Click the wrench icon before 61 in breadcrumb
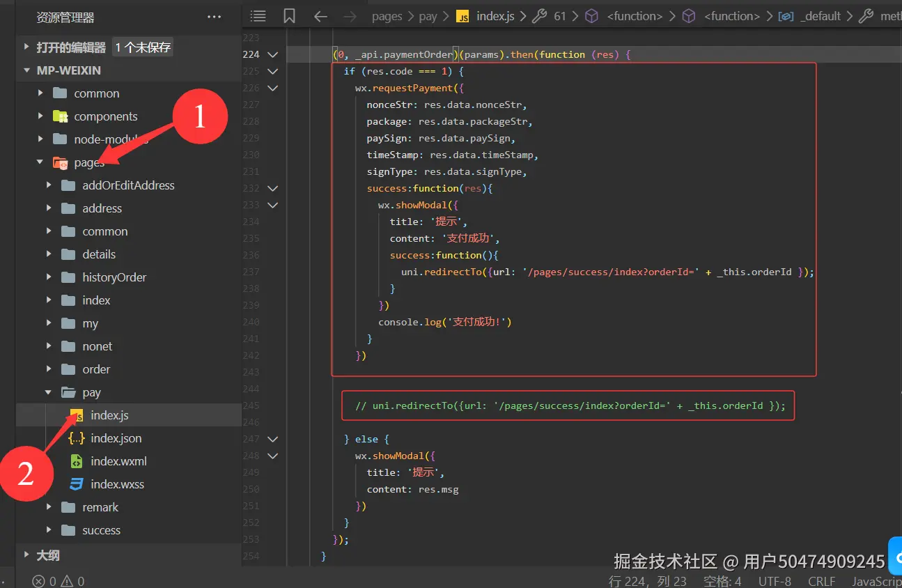This screenshot has height=588, width=902. [539, 16]
